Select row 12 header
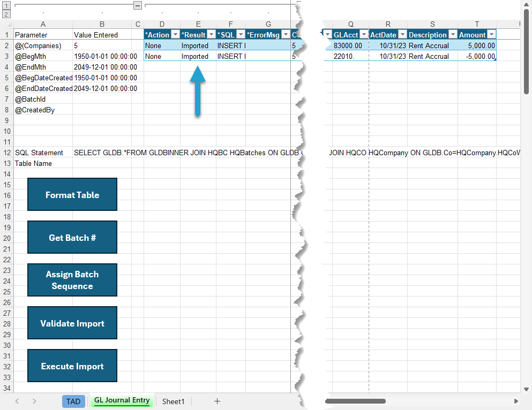532x410 pixels. (7, 153)
